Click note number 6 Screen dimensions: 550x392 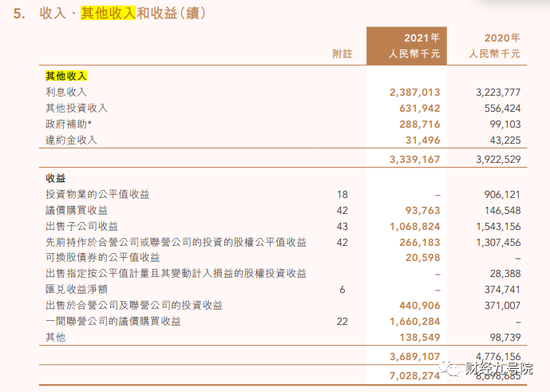[x=342, y=290]
